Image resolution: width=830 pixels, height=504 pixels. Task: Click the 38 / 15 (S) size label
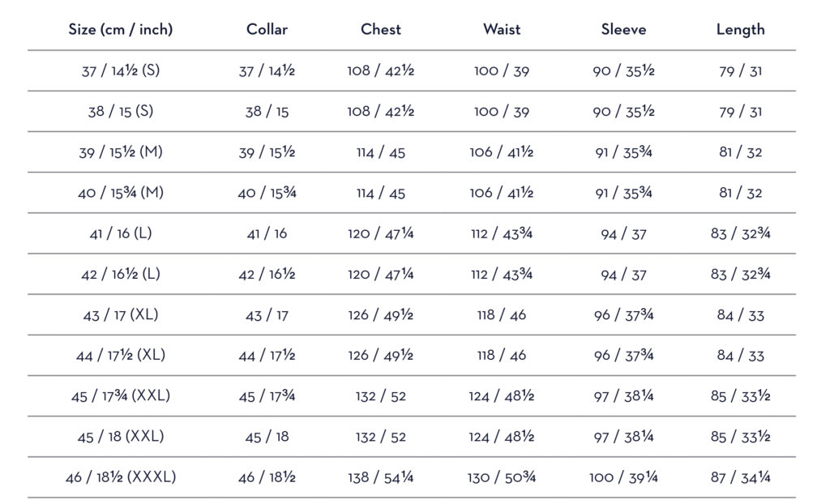click(x=121, y=112)
